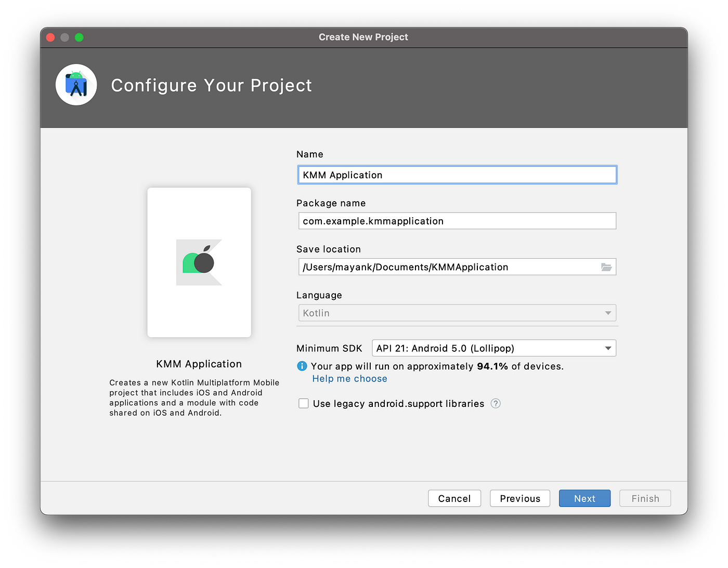728x568 pixels.
Task: Click the Name input field
Action: (457, 175)
